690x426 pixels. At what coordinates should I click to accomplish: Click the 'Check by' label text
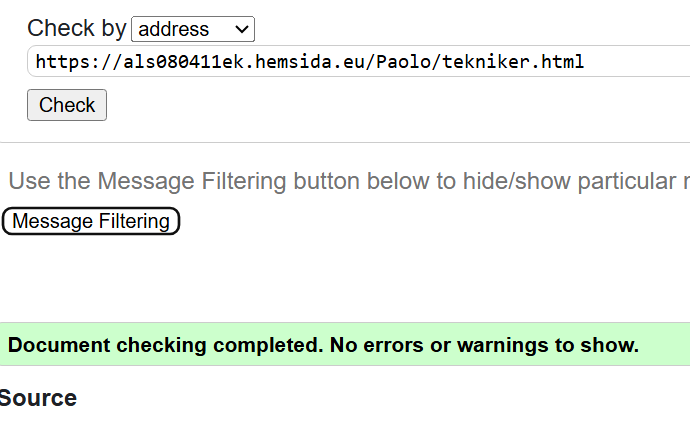pos(76,28)
